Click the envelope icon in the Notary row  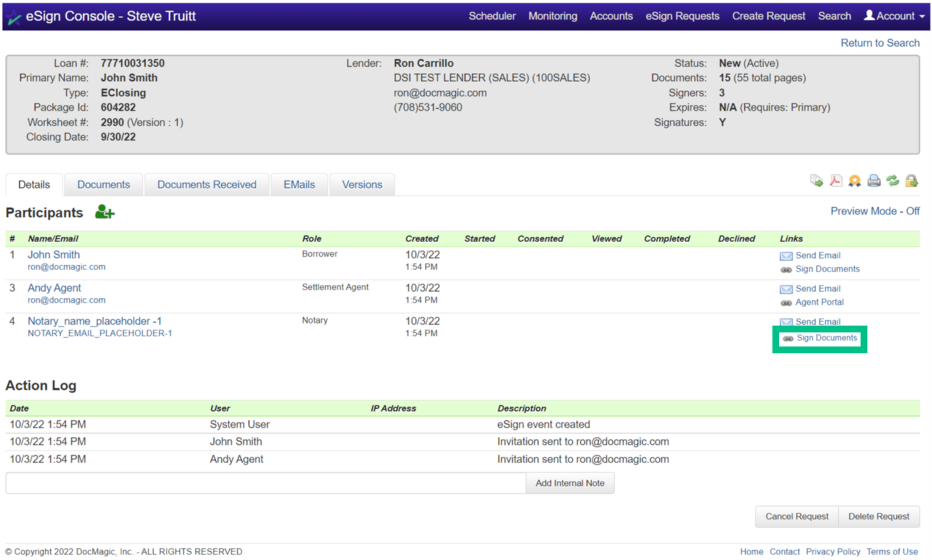point(786,322)
